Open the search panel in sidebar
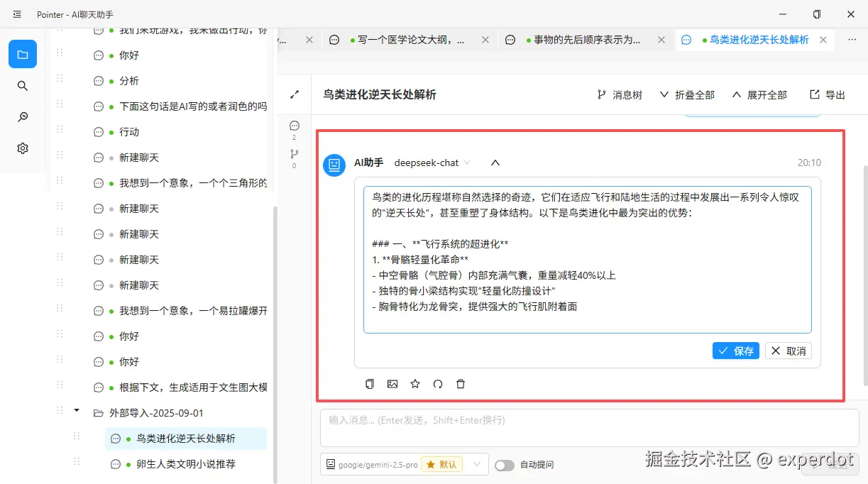The image size is (868, 484). pyautogui.click(x=23, y=86)
